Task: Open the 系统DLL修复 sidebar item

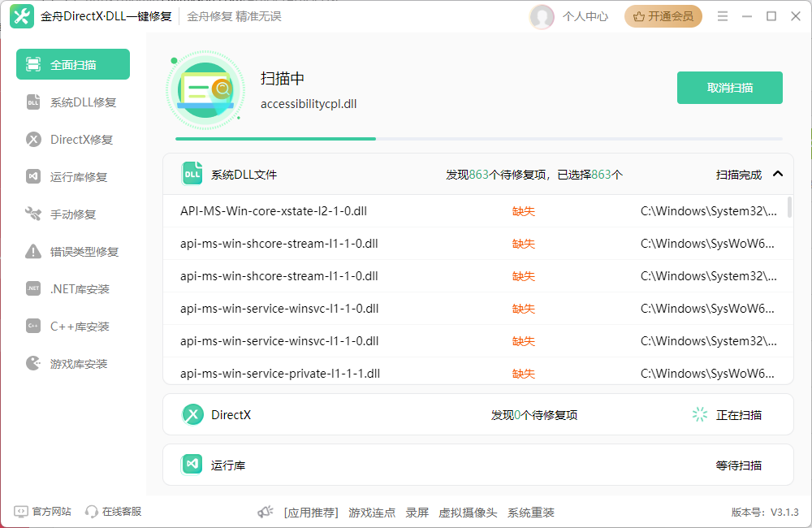Action: point(73,102)
